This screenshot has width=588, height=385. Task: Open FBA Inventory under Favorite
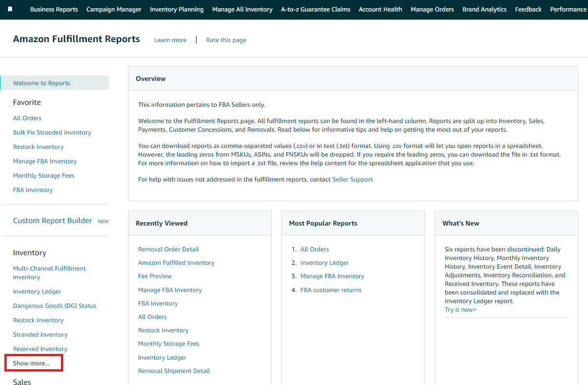pyautogui.click(x=33, y=190)
